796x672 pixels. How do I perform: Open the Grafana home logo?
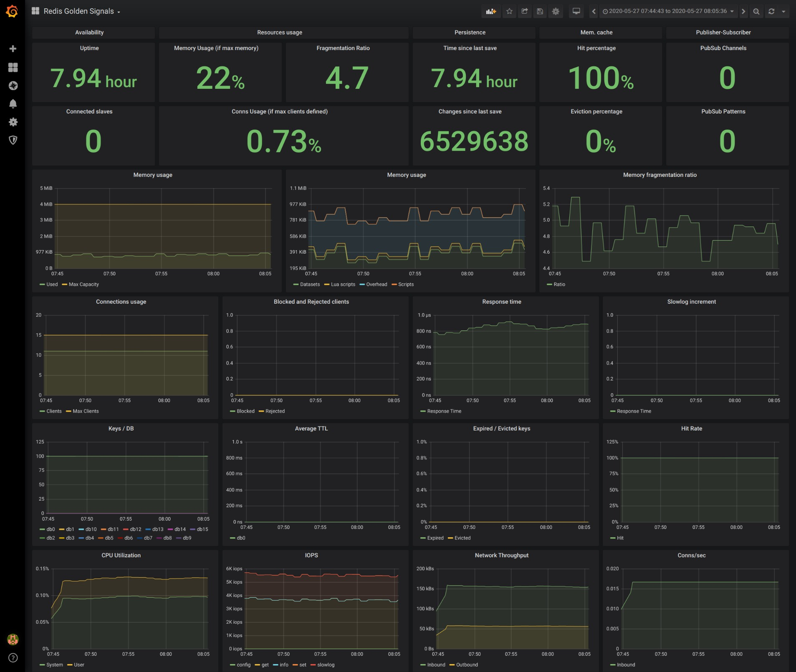pos(12,11)
